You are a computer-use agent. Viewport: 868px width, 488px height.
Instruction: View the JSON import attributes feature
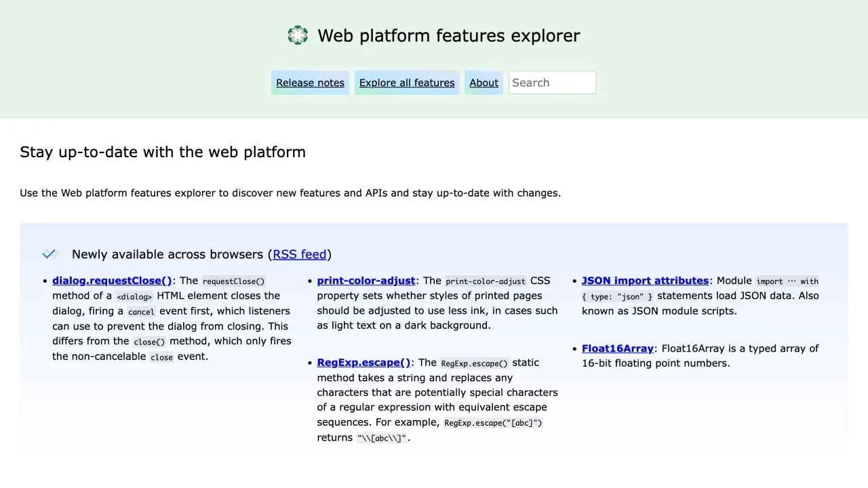[x=645, y=281]
